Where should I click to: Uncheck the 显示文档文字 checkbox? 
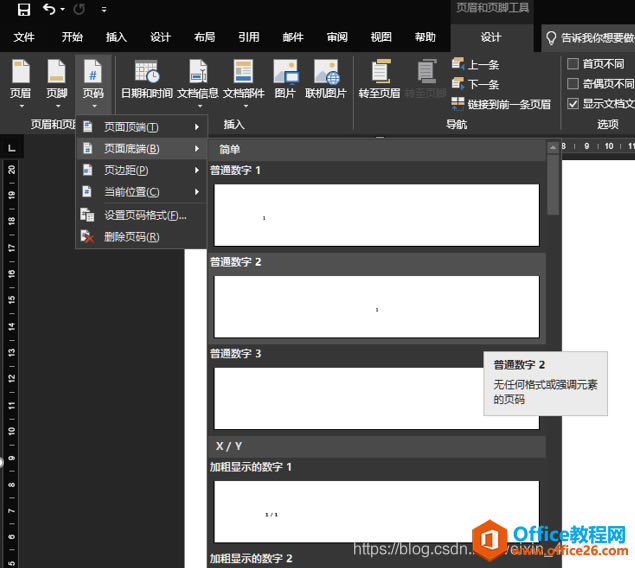tap(573, 104)
